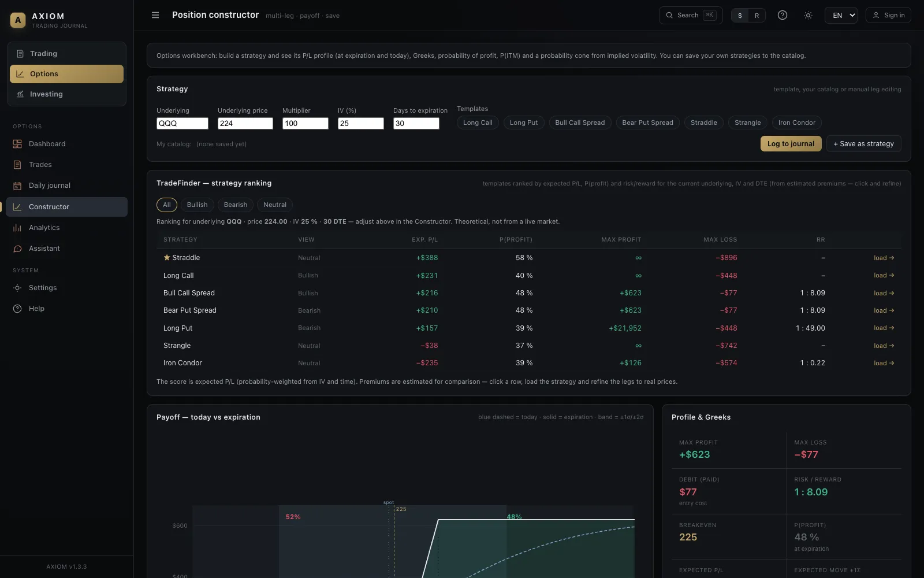
Task: Apply the Strangle template
Action: pos(748,123)
